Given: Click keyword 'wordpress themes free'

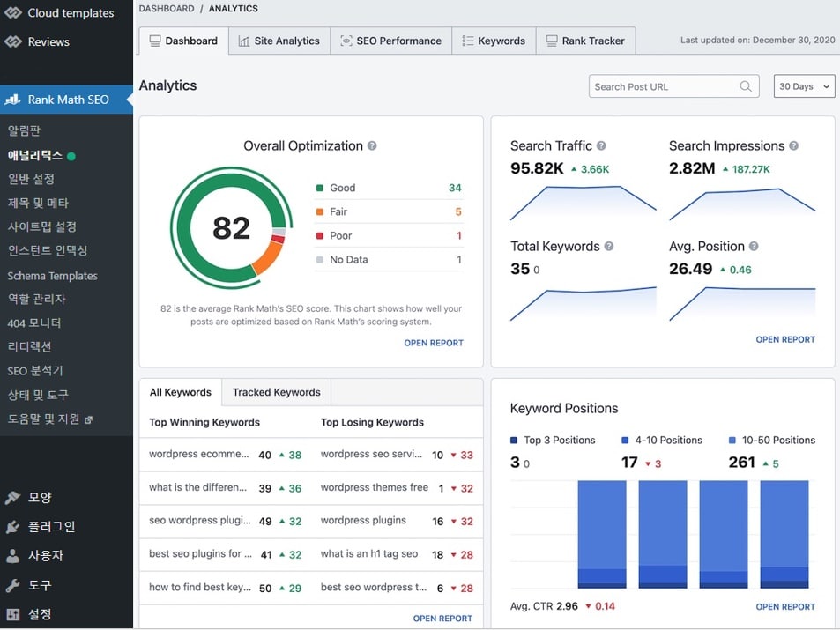Looking at the screenshot, I should click(375, 487).
